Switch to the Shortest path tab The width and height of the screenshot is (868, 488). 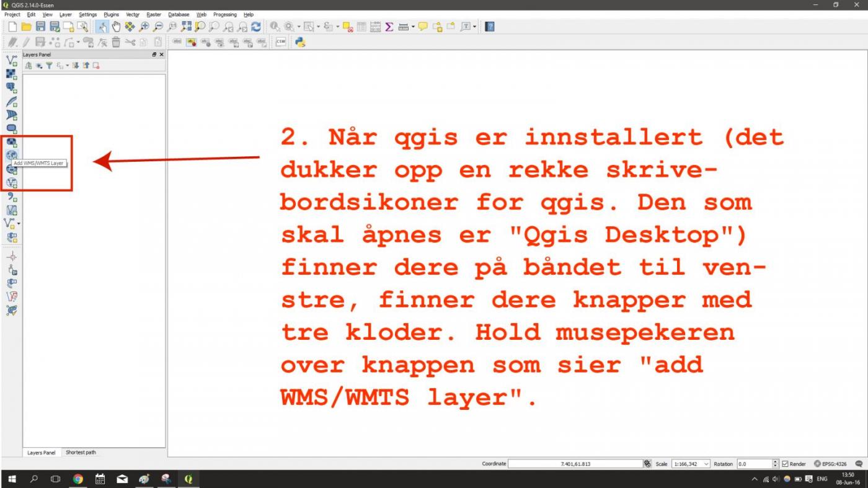[80, 453]
